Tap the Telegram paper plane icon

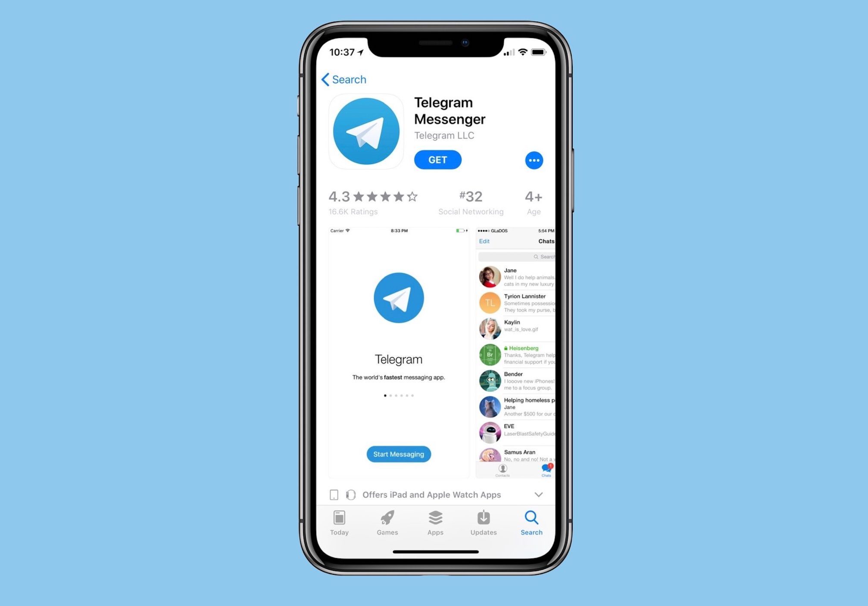[366, 131]
